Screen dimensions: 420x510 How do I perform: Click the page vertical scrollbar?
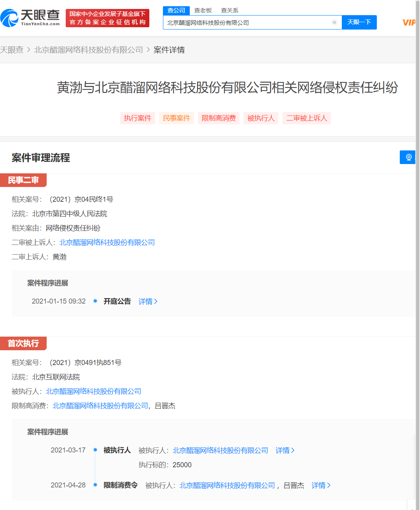[418, 255]
